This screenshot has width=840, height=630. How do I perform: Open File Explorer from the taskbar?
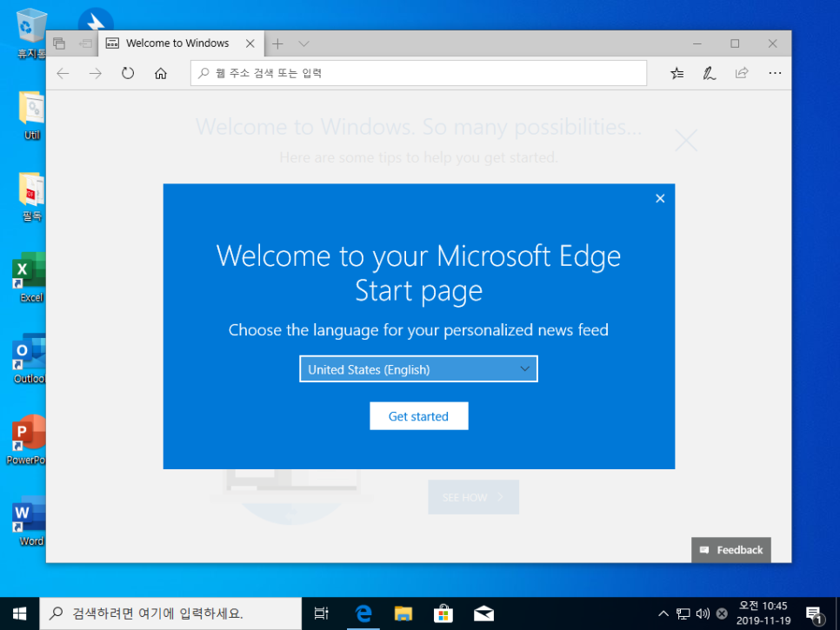(403, 614)
